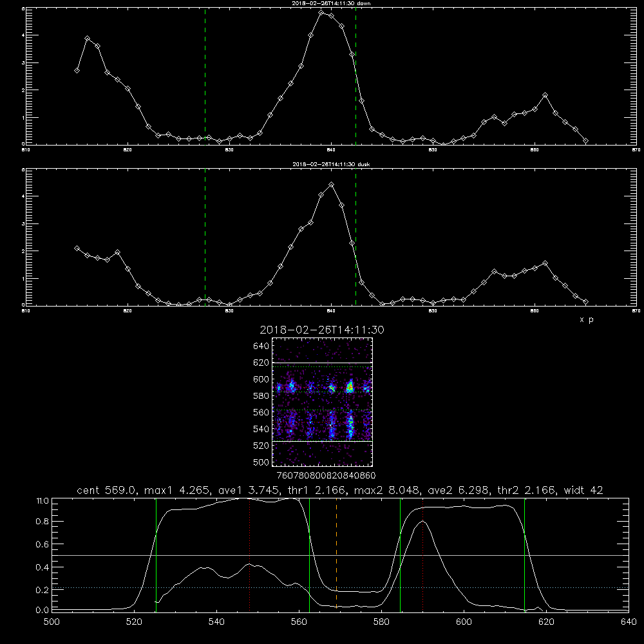
Task: Select the first diamond data point in dawn plot
Action: 77,71
